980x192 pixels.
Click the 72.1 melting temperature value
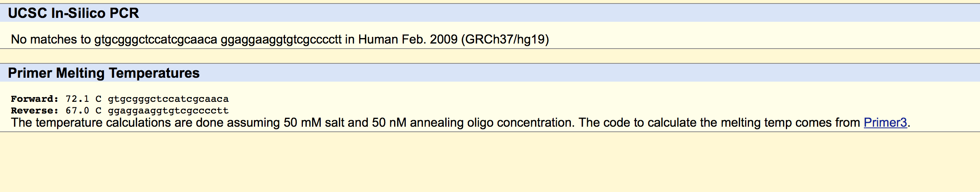pyautogui.click(x=77, y=99)
